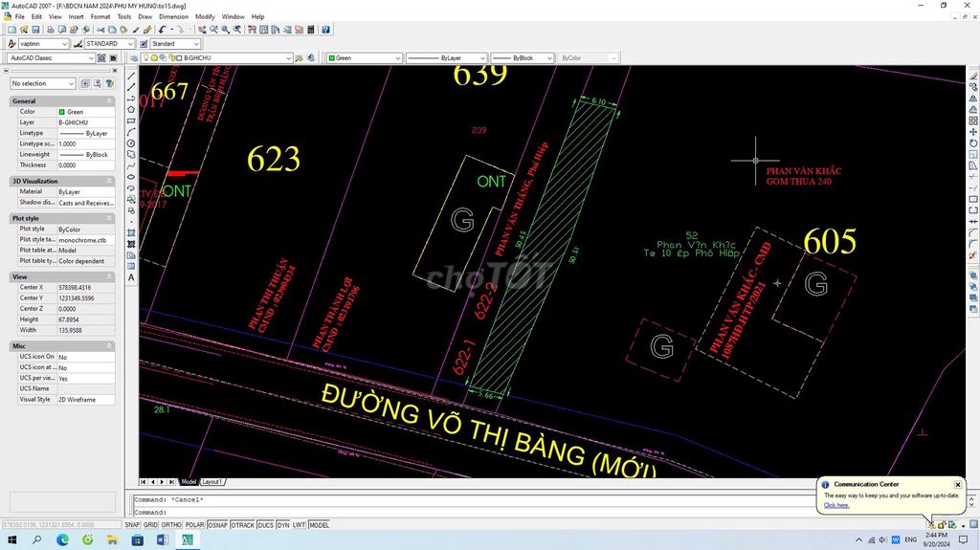The width and height of the screenshot is (980, 550).
Task: Select the Circle draw tool
Action: point(131,143)
